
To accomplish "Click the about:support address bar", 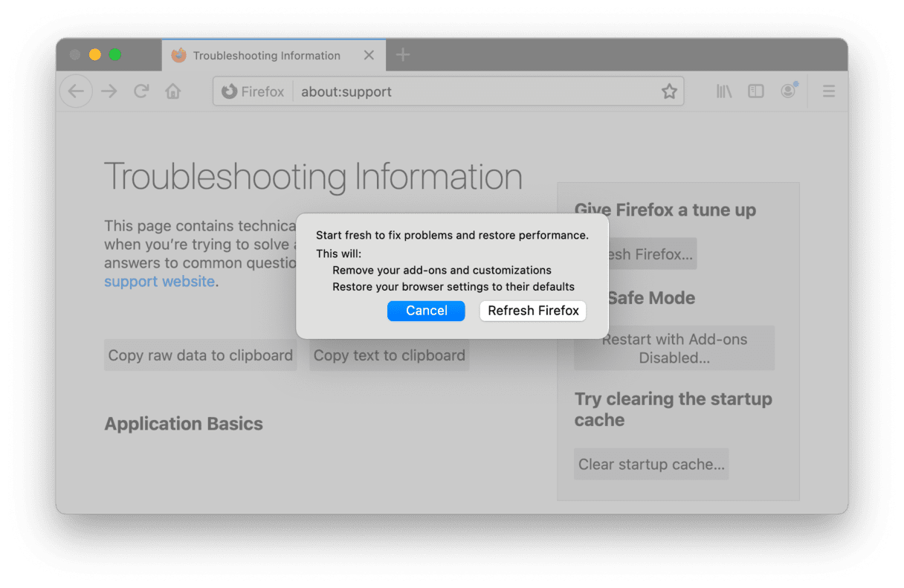I will 476,91.
